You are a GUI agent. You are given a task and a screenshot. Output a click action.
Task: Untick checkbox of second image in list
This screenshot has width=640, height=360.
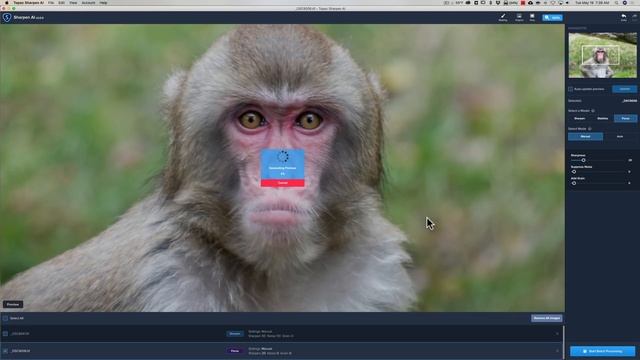5,351
